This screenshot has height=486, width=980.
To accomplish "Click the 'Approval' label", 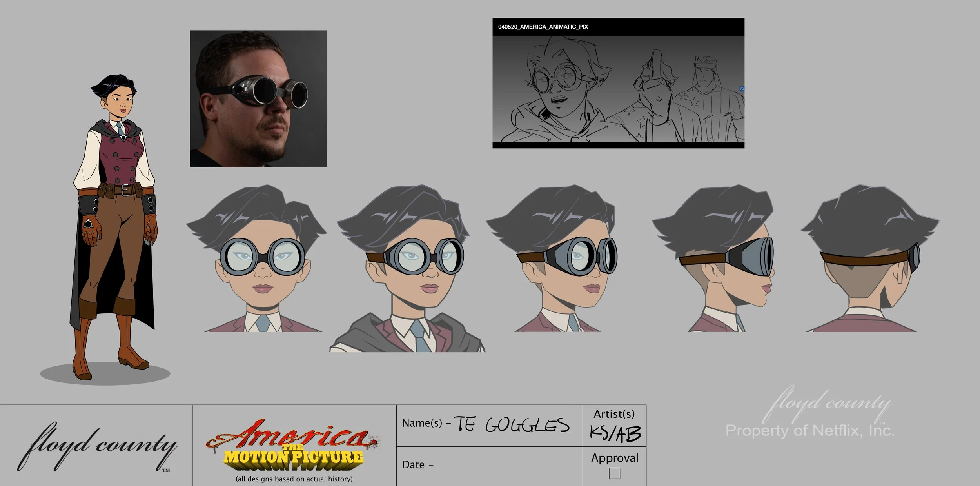I will 615,458.
